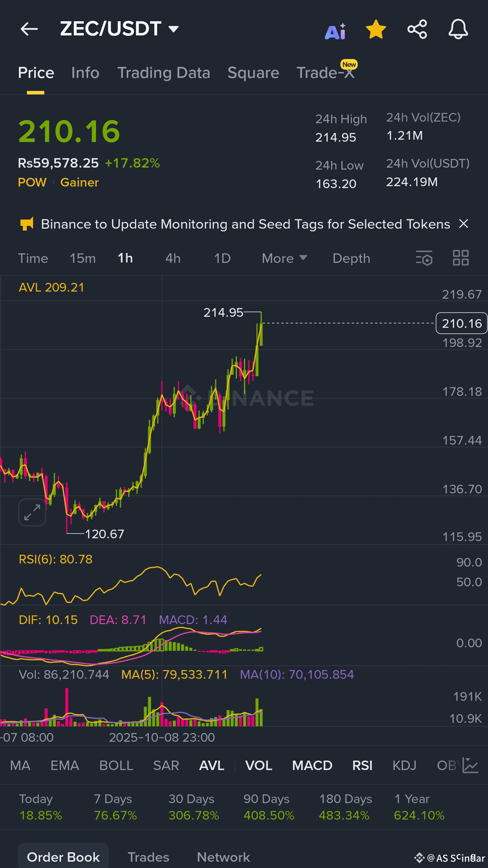Screen dimensions: 488x868
Task: Open the Trading Data tab
Action: coord(164,73)
